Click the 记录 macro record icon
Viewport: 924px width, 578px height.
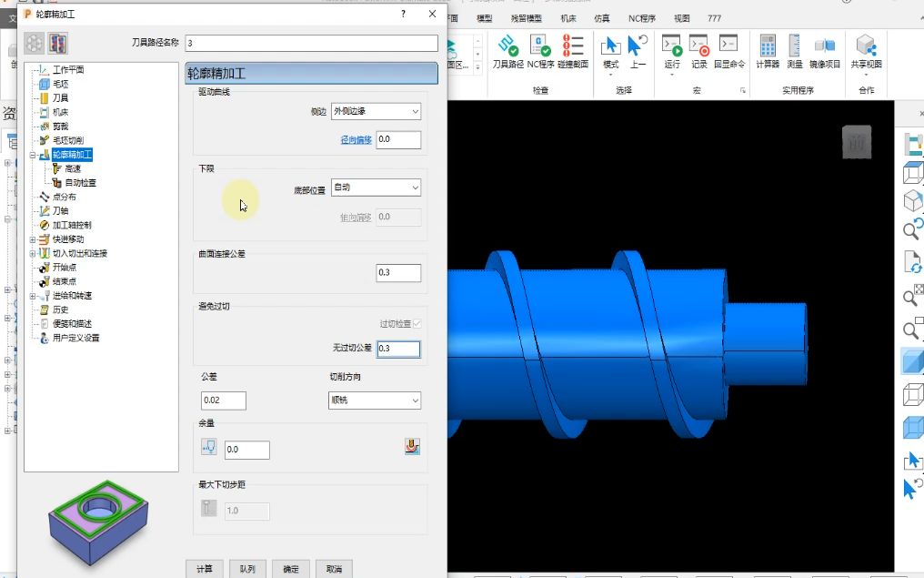point(698,46)
